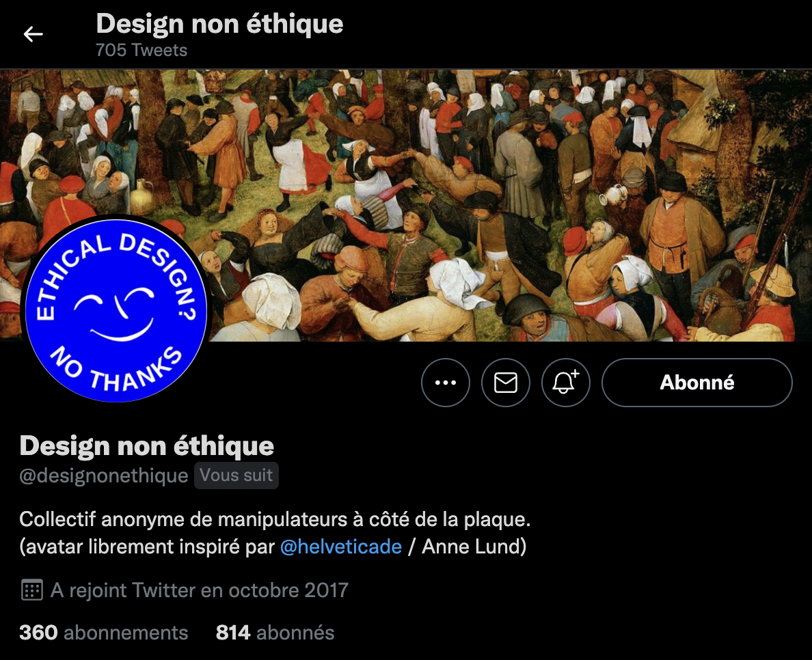Click the header title Design non éthique
The height and width of the screenshot is (660, 812).
pyautogui.click(x=219, y=24)
